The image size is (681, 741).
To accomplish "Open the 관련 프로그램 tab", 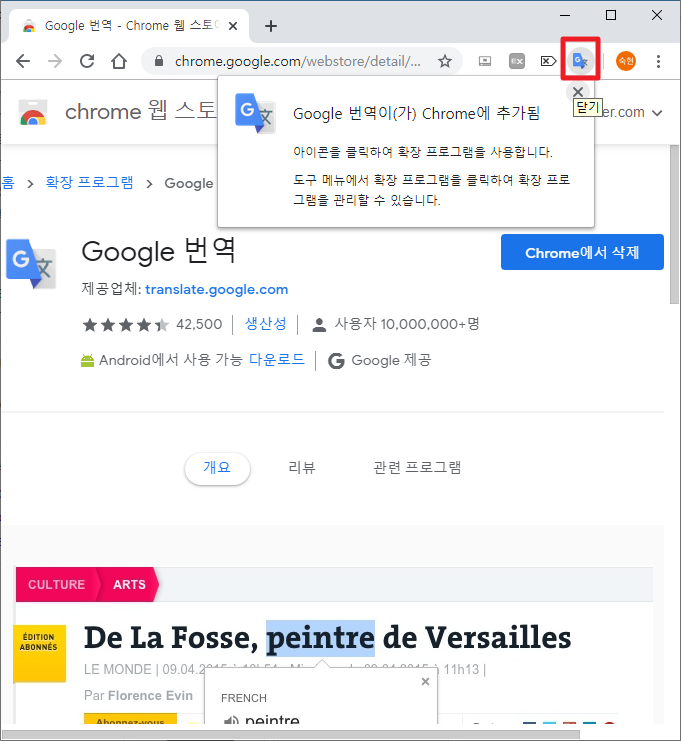I will [417, 468].
